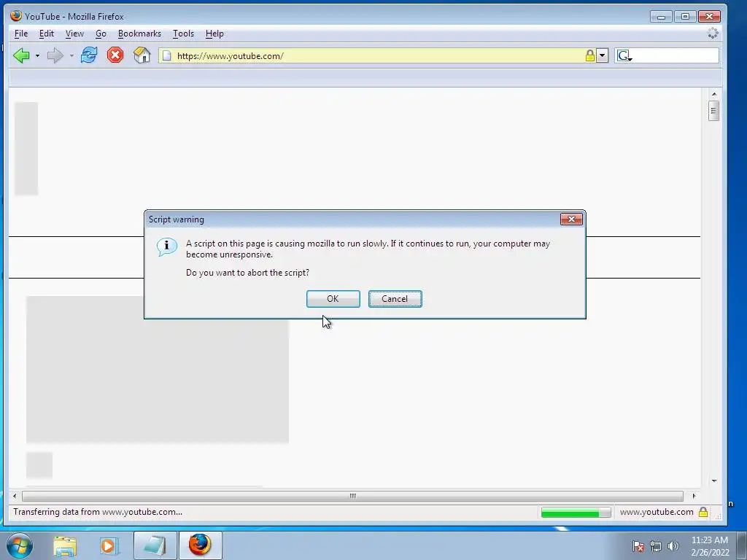Image resolution: width=747 pixels, height=560 pixels.
Task: Click OK to abort the script
Action: tap(333, 298)
